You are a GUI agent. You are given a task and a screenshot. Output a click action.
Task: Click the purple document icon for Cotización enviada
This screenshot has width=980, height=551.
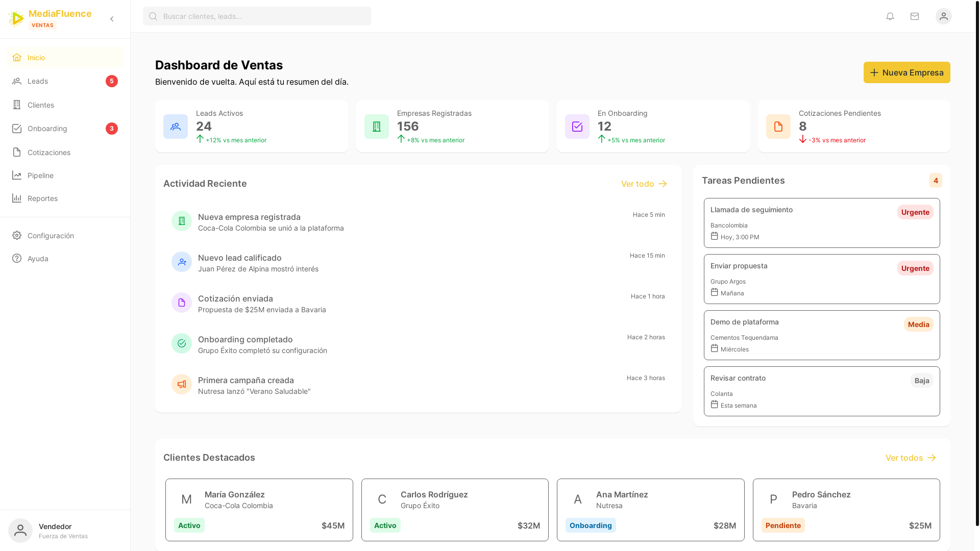tap(182, 303)
